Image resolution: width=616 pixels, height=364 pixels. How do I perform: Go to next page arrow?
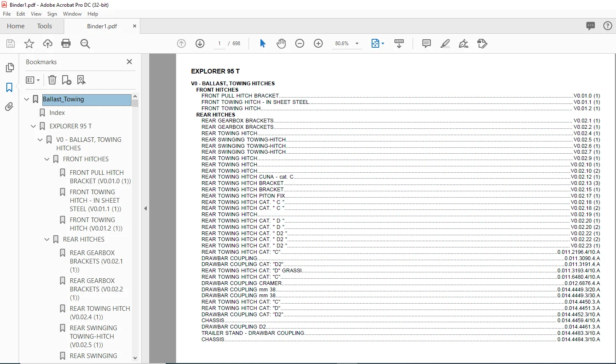(x=200, y=43)
